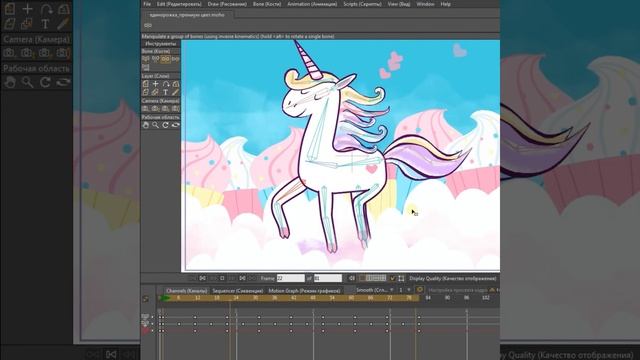Image resolution: width=640 pixels, height=360 pixels.
Task: Click the stop playback square button
Action: 222,278
